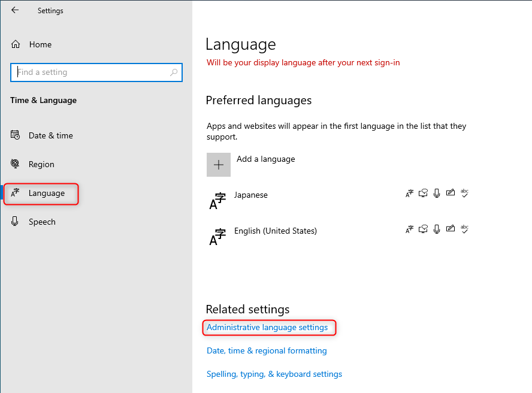
Task: Open the Date & time settings page
Action: 50,135
